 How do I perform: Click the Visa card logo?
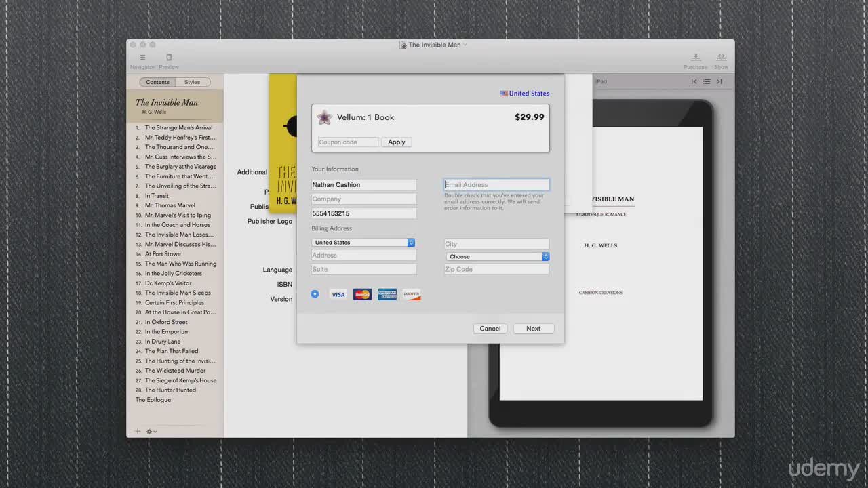338,294
